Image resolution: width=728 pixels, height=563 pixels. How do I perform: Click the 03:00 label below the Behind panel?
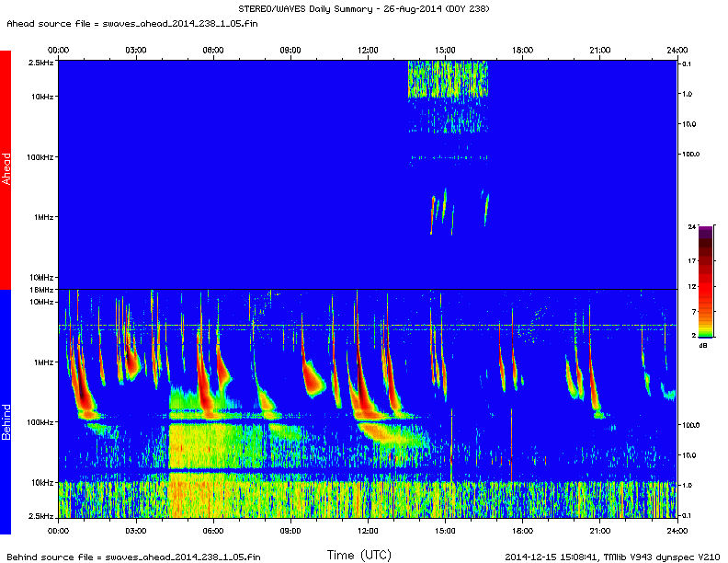point(135,531)
